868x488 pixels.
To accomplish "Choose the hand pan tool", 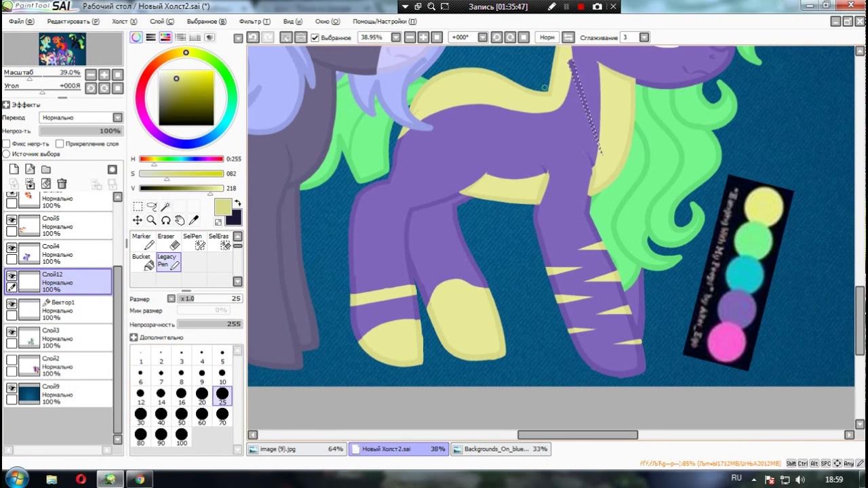I will click(179, 220).
